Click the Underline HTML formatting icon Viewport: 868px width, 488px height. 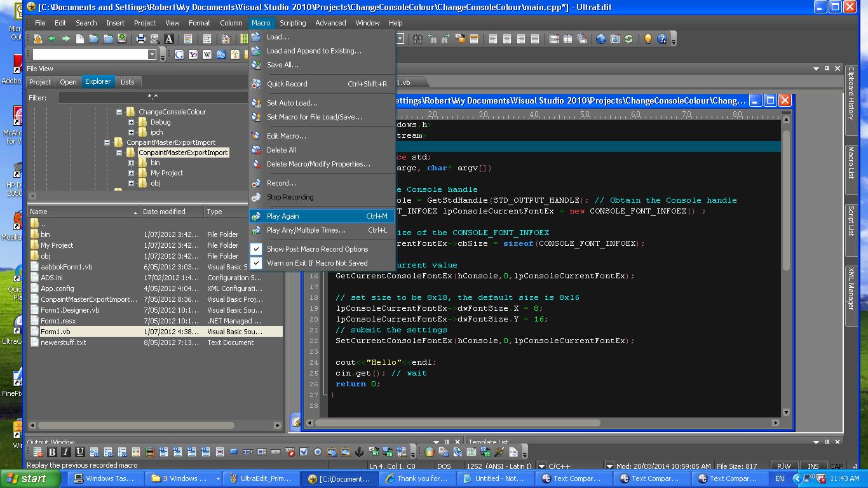pyautogui.click(x=80, y=452)
